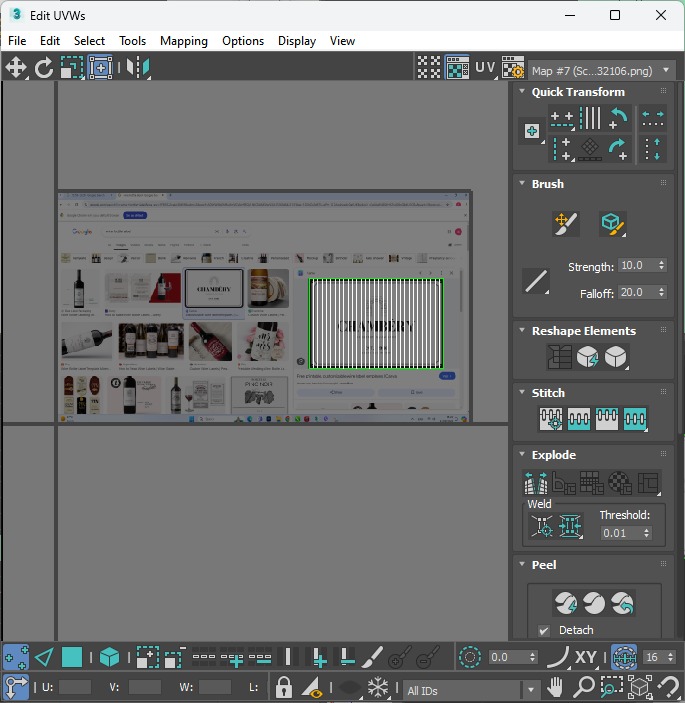Image resolution: width=685 pixels, height=703 pixels.
Task: Select the Zoom magnifier tool
Action: click(584, 687)
